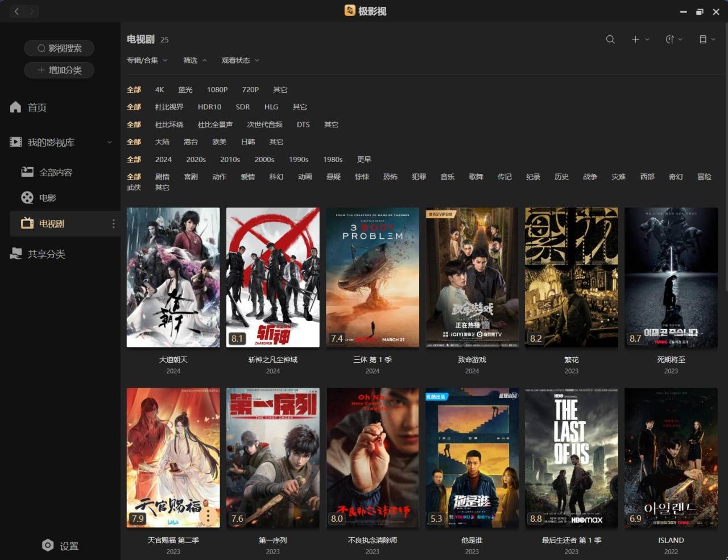The height and width of the screenshot is (560, 728).
Task: Select the 欧美 region filter
Action: pos(219,142)
